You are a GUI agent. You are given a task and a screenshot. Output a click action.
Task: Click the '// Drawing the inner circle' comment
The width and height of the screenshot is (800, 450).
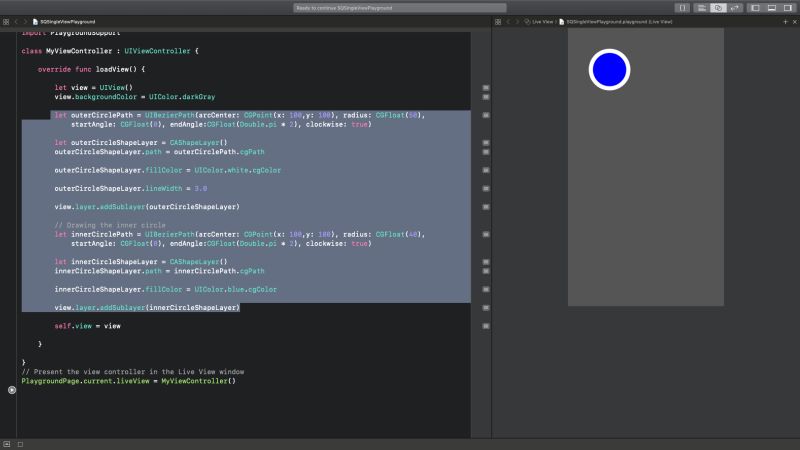[x=110, y=225]
